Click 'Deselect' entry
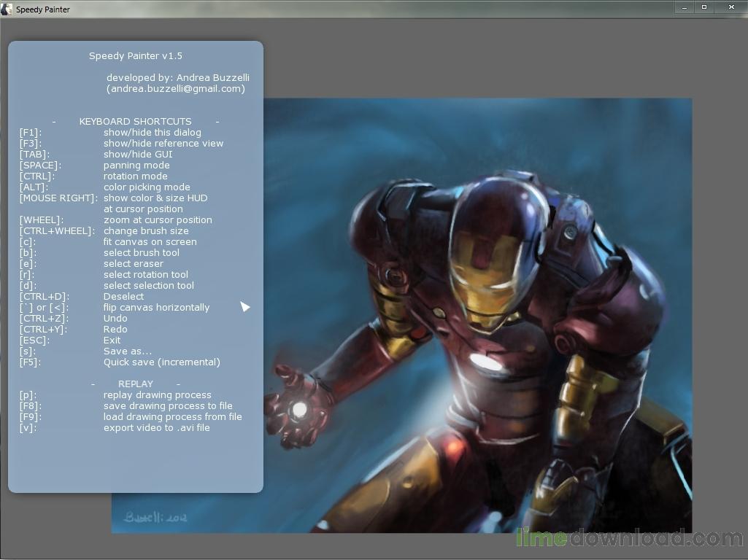748x560 pixels. tap(123, 297)
